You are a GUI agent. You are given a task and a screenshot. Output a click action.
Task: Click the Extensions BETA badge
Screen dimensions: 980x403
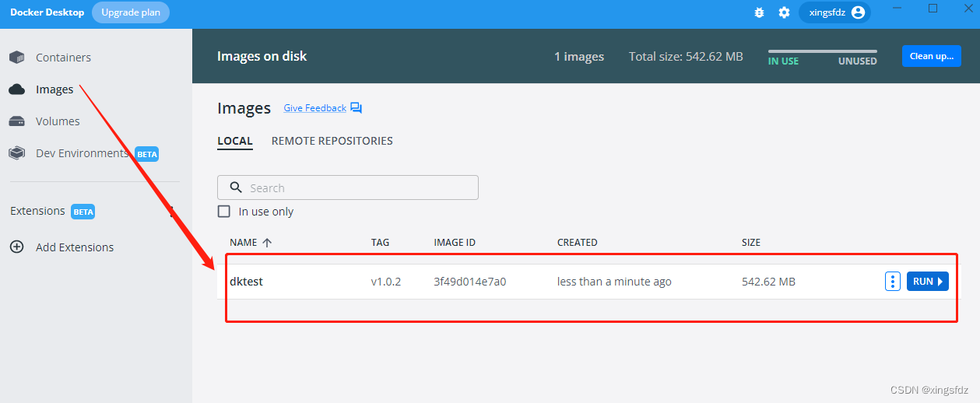pos(83,212)
